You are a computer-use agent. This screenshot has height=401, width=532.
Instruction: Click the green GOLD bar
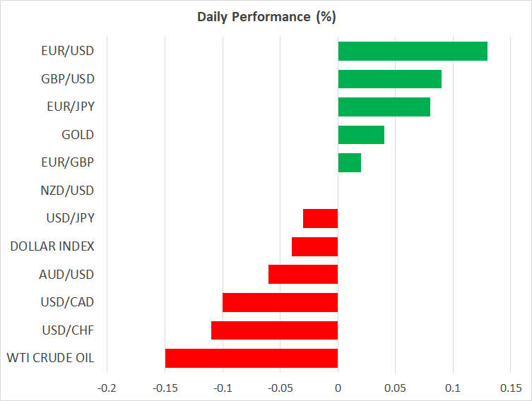pos(361,135)
